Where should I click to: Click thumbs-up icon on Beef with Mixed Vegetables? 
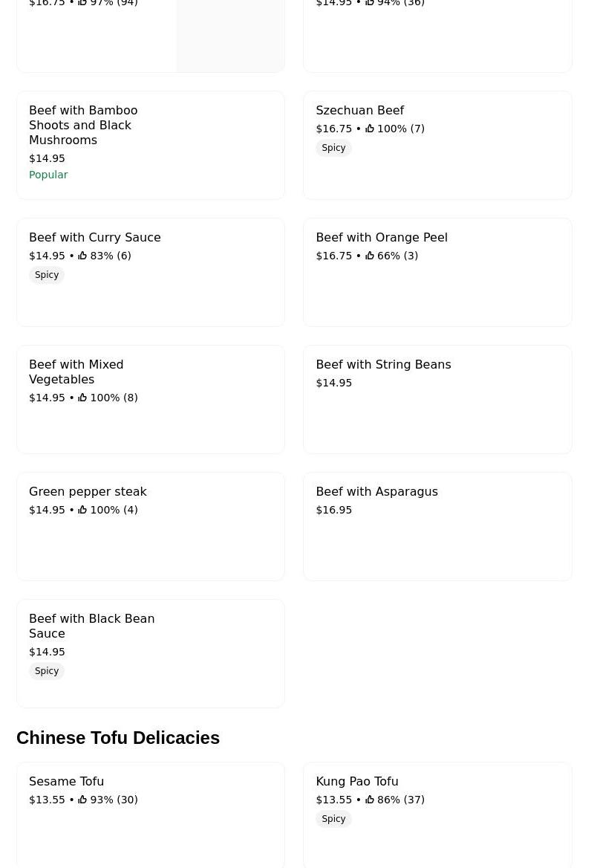pos(82,398)
